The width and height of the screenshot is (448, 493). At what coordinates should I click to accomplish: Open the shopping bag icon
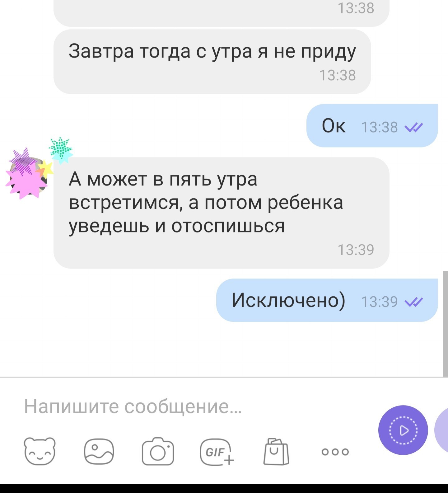click(276, 451)
